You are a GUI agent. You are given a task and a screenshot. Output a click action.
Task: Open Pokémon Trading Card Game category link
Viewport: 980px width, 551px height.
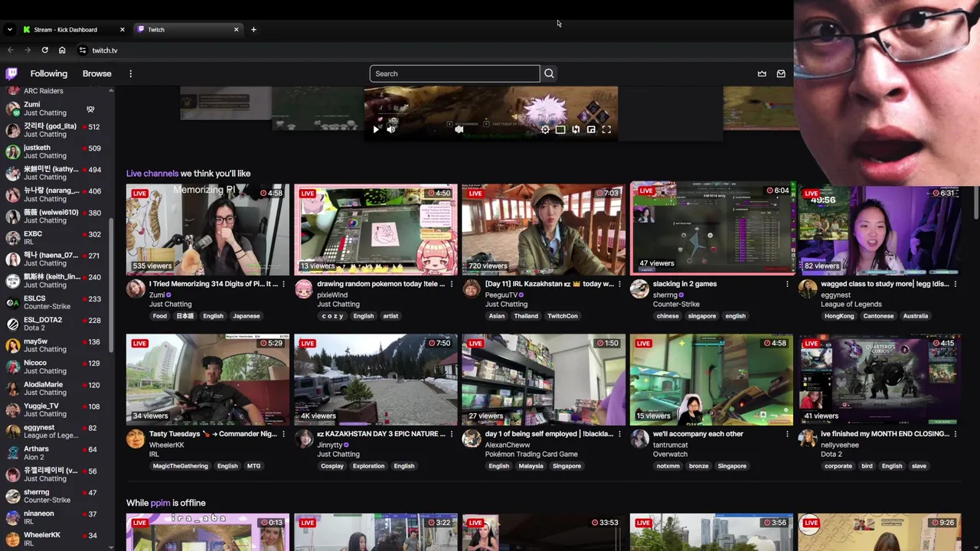[531, 454]
